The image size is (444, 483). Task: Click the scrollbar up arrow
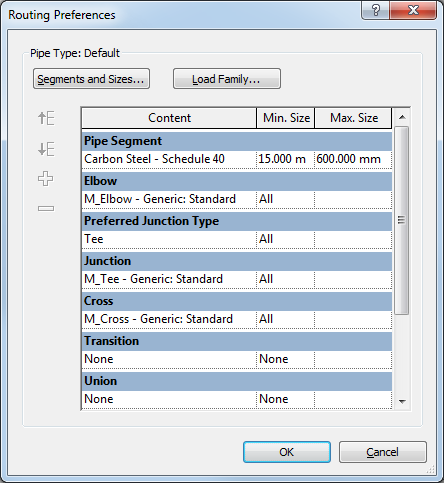point(402,117)
